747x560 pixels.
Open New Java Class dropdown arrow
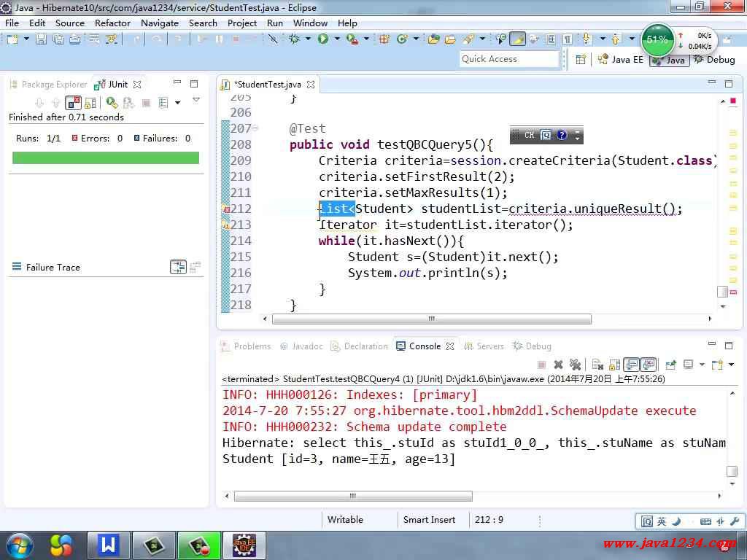click(x=415, y=39)
